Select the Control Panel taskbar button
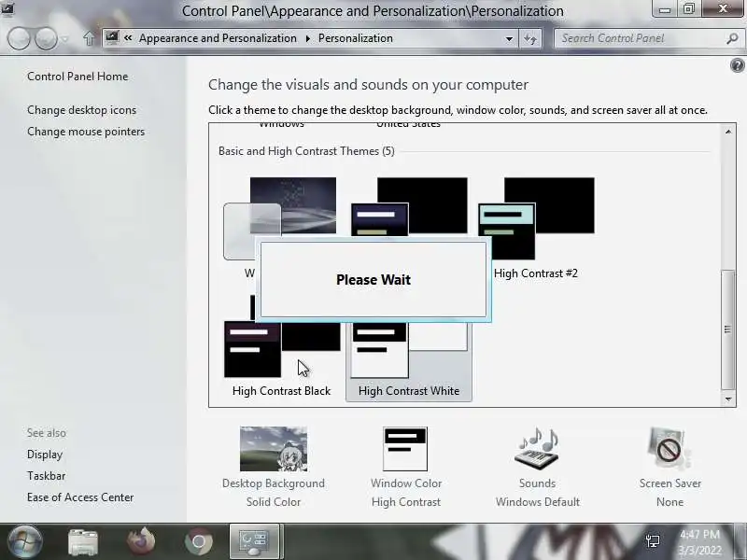This screenshot has height=560, width=747. pyautogui.click(x=254, y=541)
